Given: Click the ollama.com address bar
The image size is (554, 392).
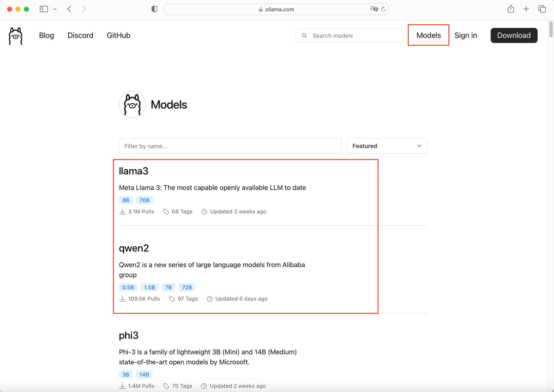Looking at the screenshot, I should click(276, 9).
